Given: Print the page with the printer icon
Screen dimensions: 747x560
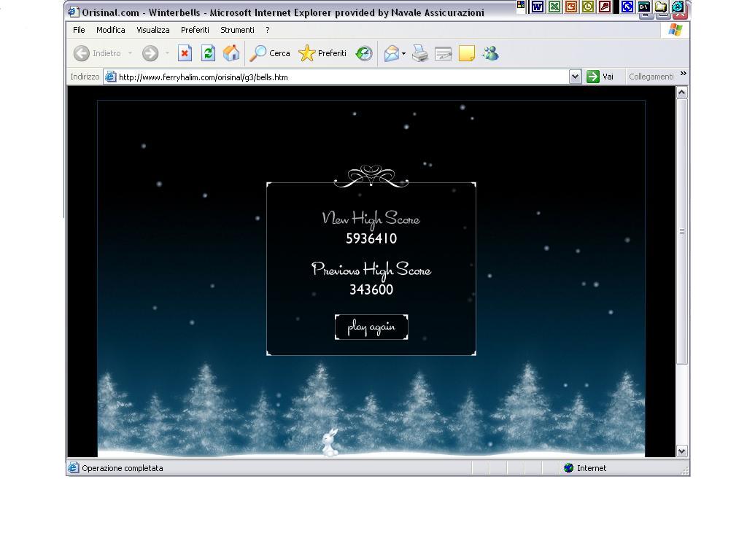Looking at the screenshot, I should tap(419, 52).
